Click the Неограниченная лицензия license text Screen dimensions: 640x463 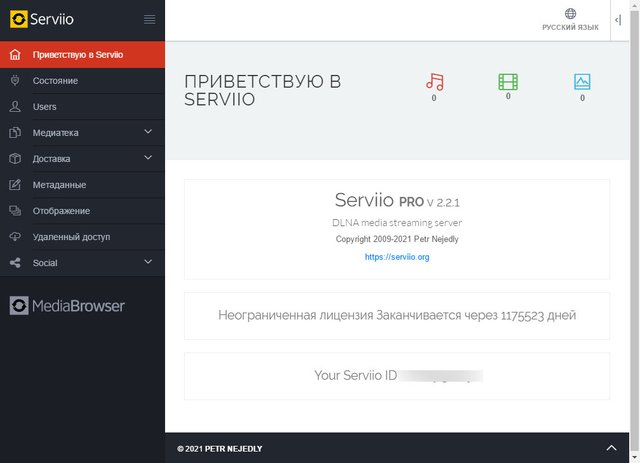[x=397, y=315]
